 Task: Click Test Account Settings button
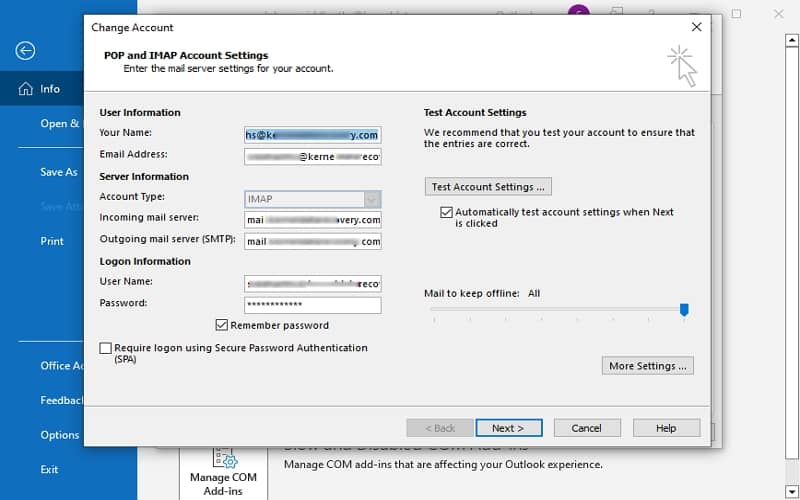click(x=488, y=187)
